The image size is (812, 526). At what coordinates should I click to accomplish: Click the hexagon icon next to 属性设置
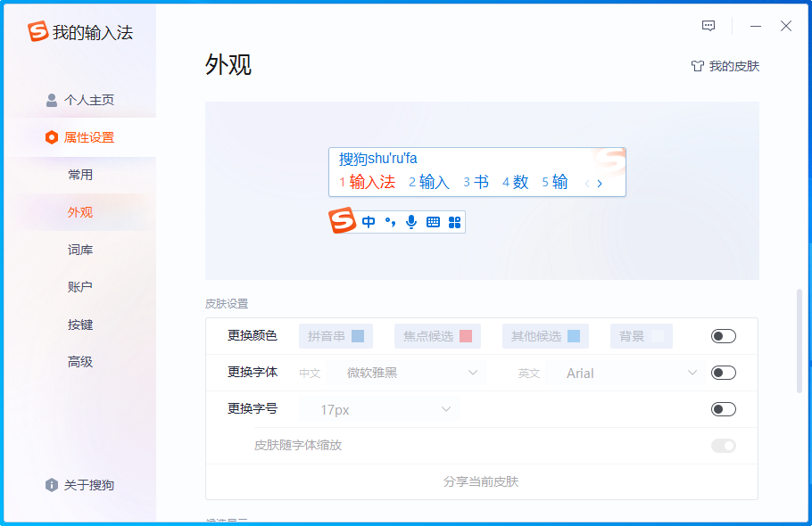pos(51,137)
